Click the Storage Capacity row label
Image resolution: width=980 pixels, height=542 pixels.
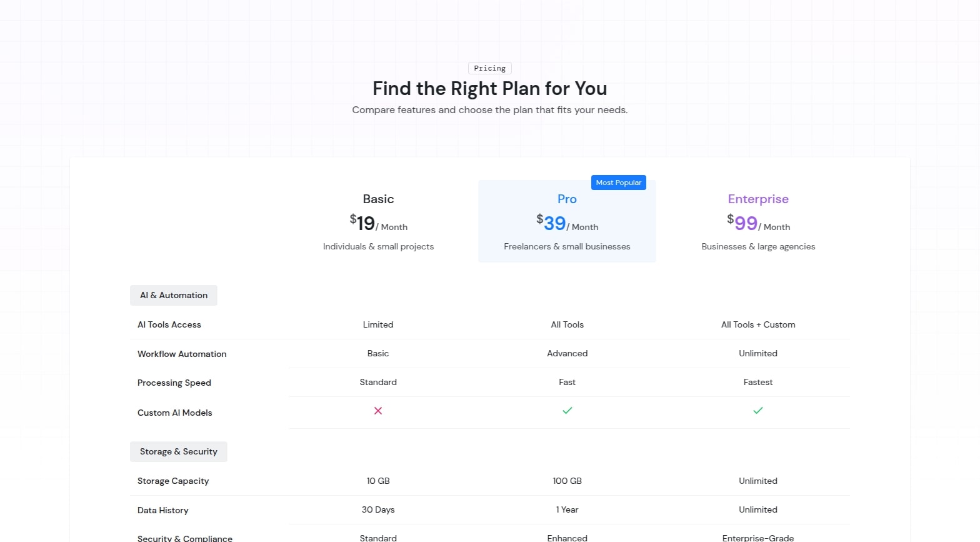coord(173,481)
